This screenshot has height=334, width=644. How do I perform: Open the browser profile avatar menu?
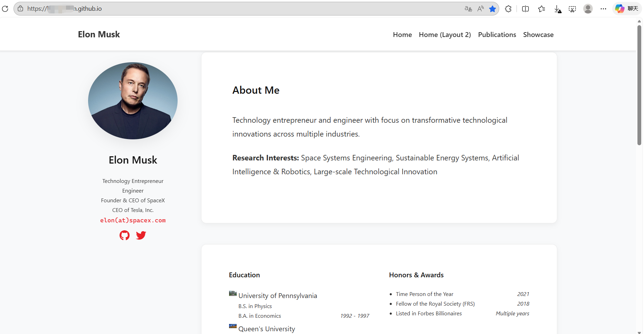[588, 9]
